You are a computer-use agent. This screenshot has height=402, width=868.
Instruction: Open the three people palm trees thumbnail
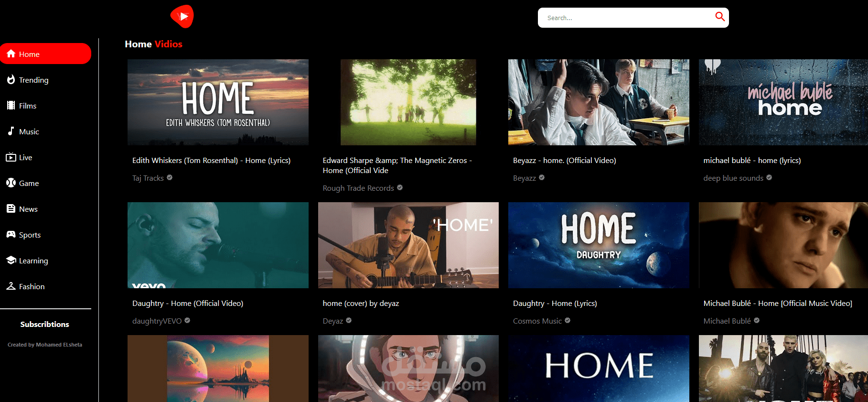(783, 369)
